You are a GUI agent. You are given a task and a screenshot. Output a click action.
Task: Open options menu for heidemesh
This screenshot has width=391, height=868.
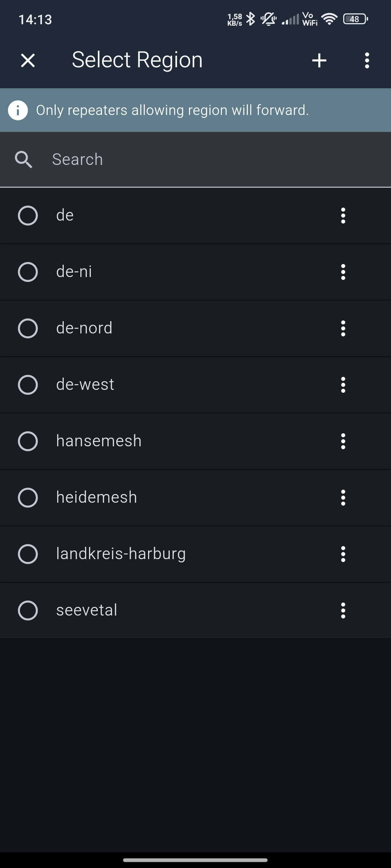(x=343, y=498)
